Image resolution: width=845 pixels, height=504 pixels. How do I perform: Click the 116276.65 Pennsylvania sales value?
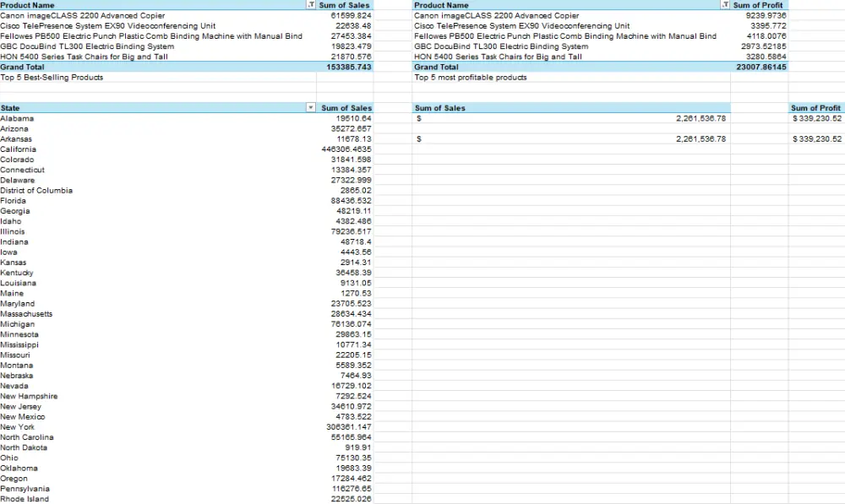(x=352, y=489)
